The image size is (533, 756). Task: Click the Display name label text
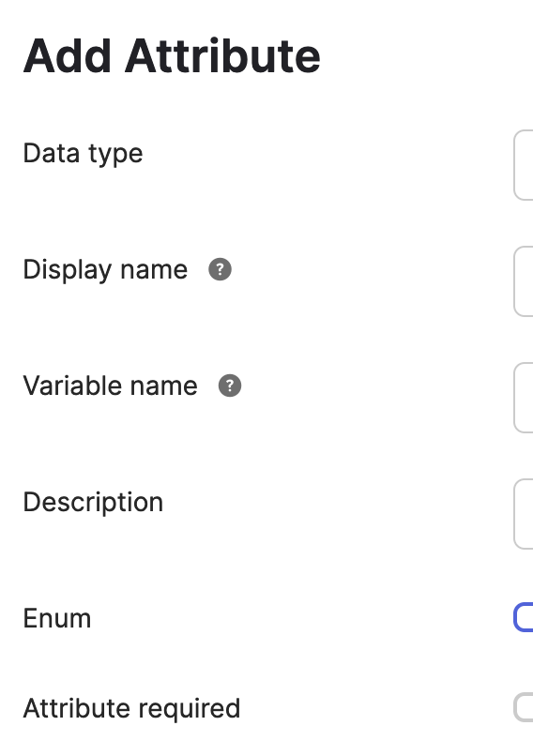click(105, 270)
